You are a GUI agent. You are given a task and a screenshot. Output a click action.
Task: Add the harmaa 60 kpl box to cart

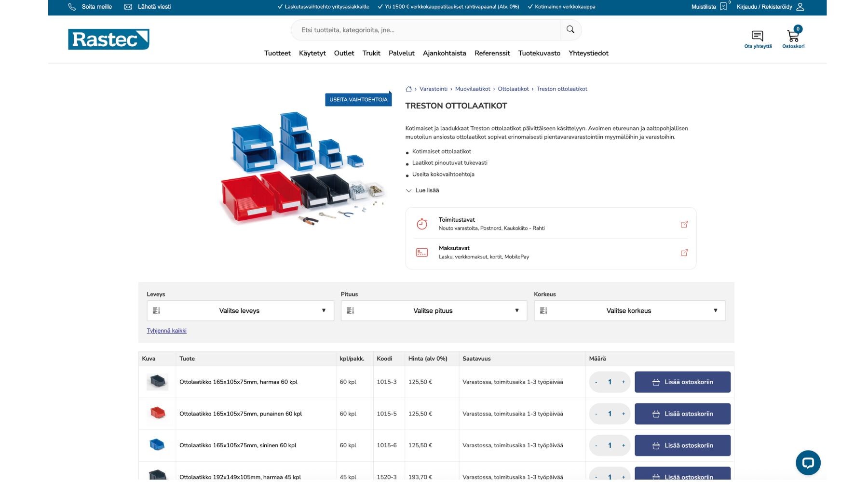(682, 382)
